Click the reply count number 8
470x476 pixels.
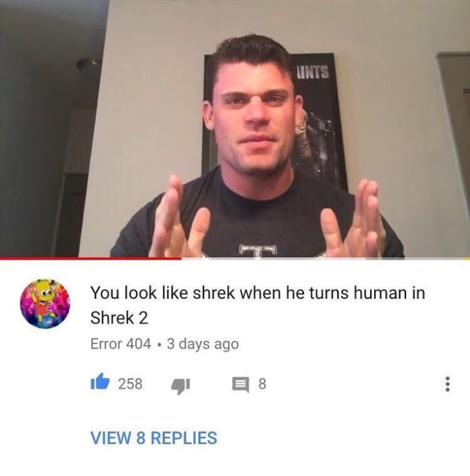click(263, 383)
